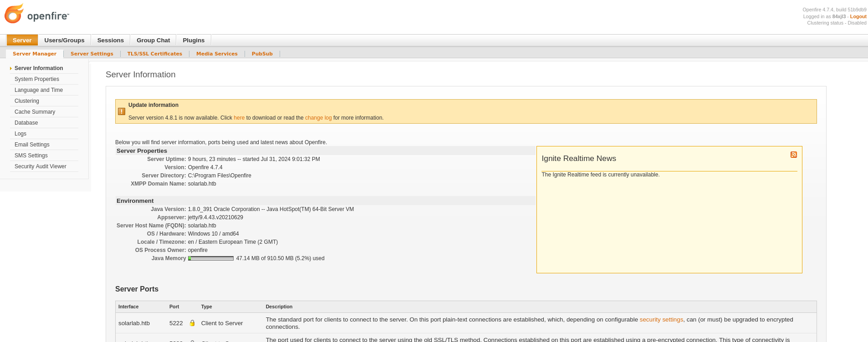
Task: Open Email Settings in sidebar
Action: (x=32, y=145)
